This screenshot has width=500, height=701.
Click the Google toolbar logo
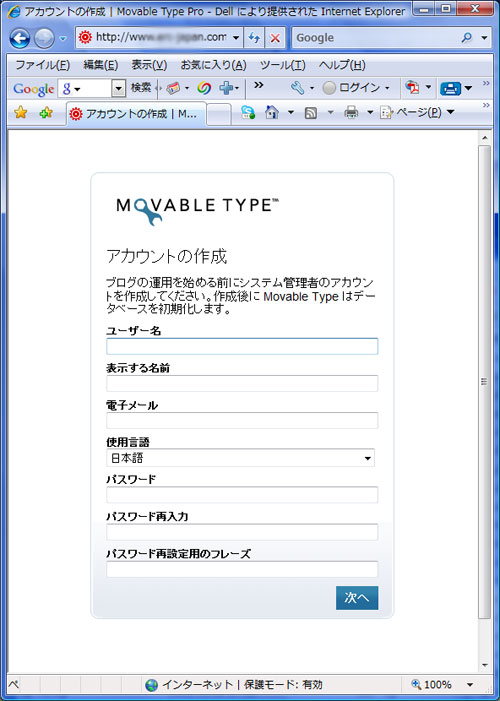click(34, 89)
